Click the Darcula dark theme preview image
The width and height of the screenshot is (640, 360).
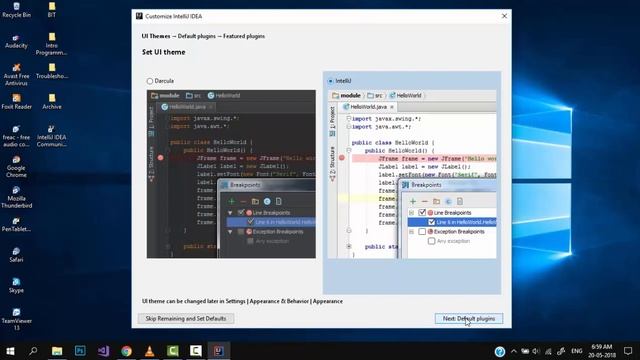231,174
